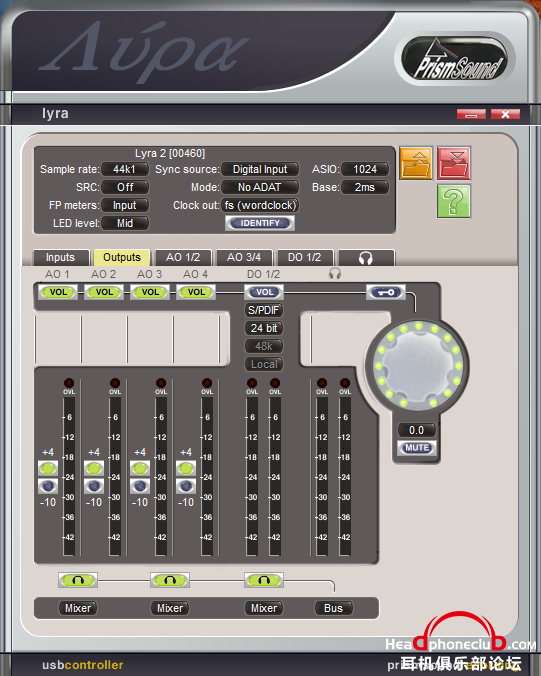
Task: Click the round master volume knob
Action: pyautogui.click(x=418, y=365)
